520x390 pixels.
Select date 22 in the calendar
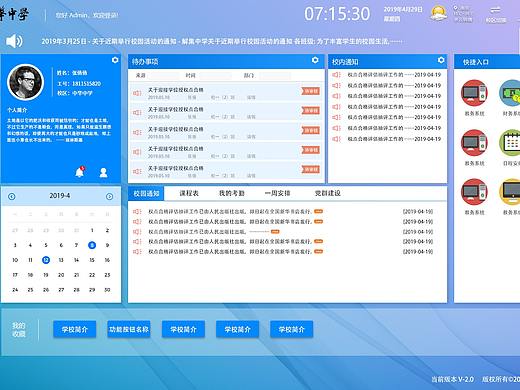(x=92, y=275)
